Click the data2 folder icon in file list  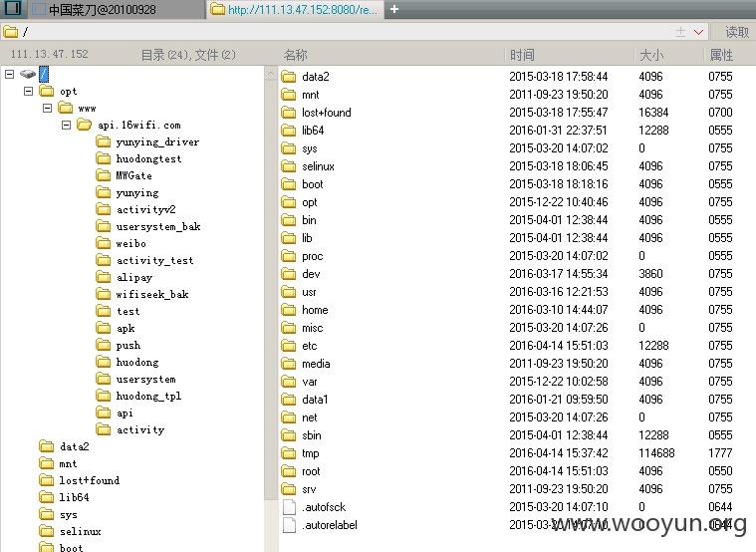pyautogui.click(x=288, y=77)
